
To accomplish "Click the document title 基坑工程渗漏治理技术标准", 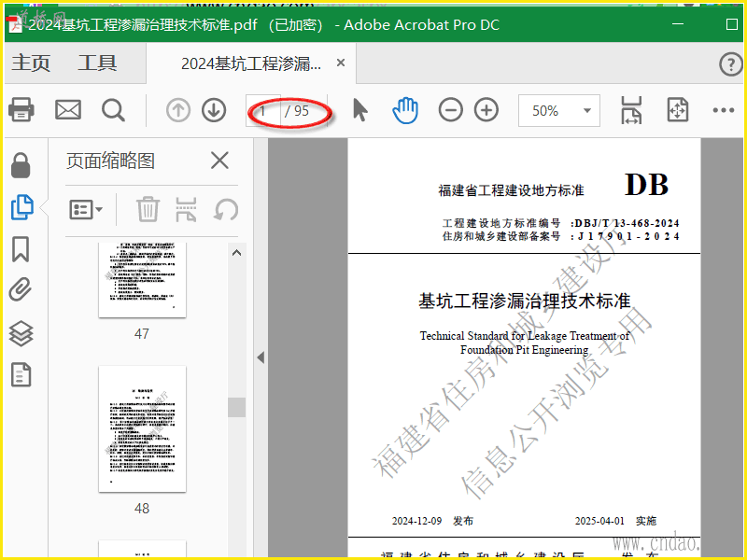I will pos(525,301).
